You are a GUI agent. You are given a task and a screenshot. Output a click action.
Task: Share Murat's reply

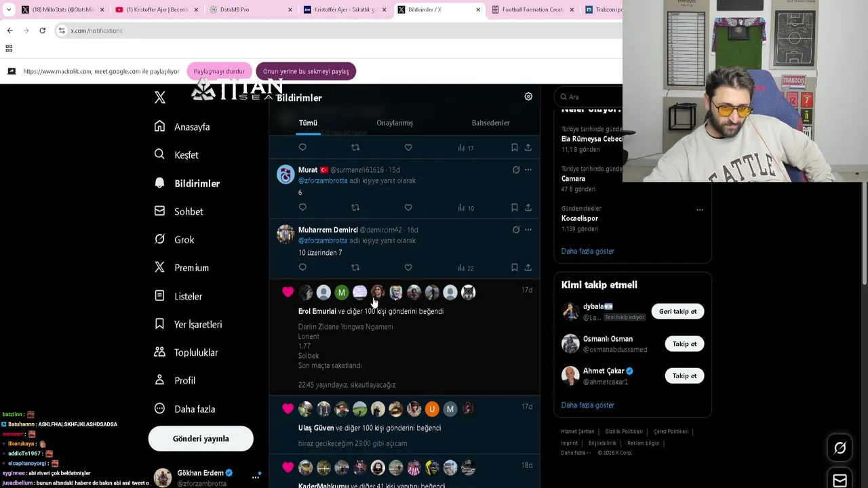[528, 207]
